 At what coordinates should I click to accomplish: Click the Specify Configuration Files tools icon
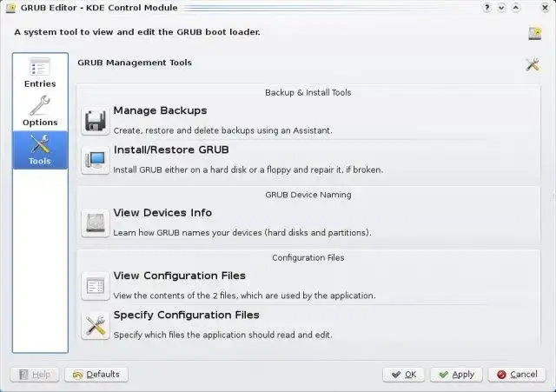coord(95,325)
